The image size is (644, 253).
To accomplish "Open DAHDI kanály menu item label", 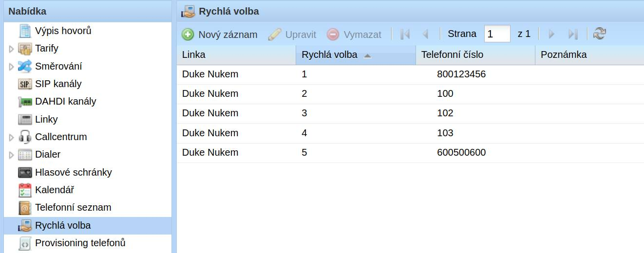I will 66,102.
